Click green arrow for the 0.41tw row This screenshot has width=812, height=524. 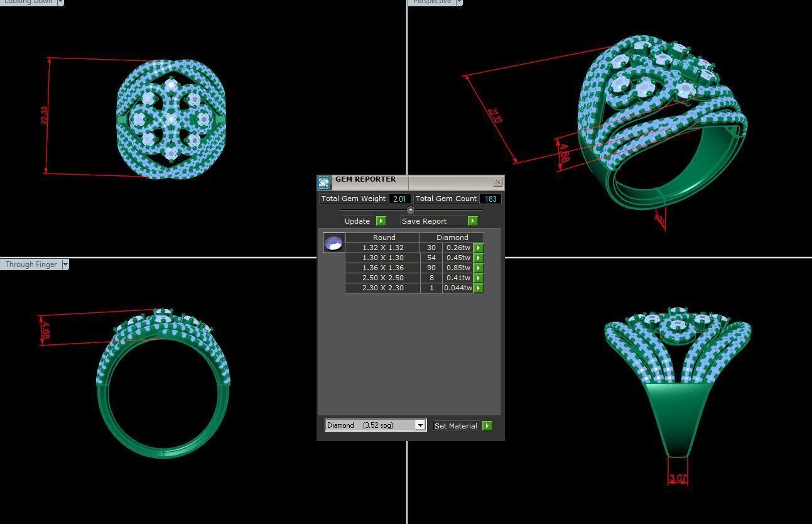point(479,278)
